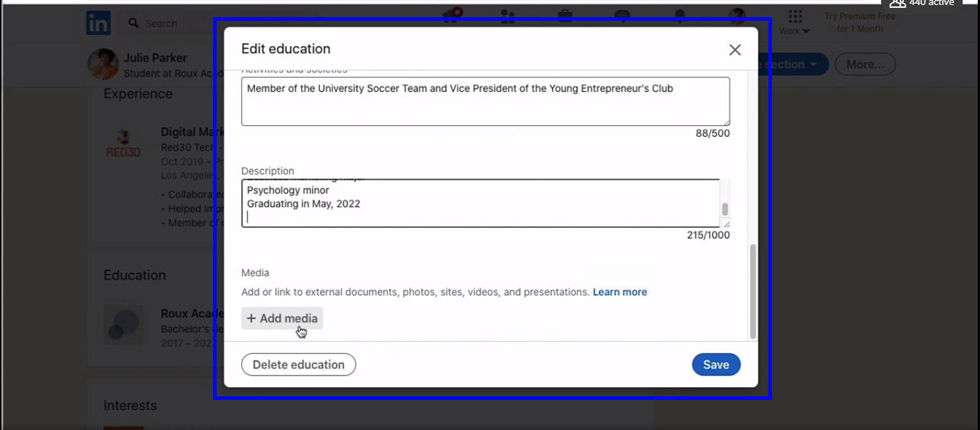Click the Roux Academy school logo
Viewport: 980px width, 430px height.
pyautogui.click(x=123, y=324)
